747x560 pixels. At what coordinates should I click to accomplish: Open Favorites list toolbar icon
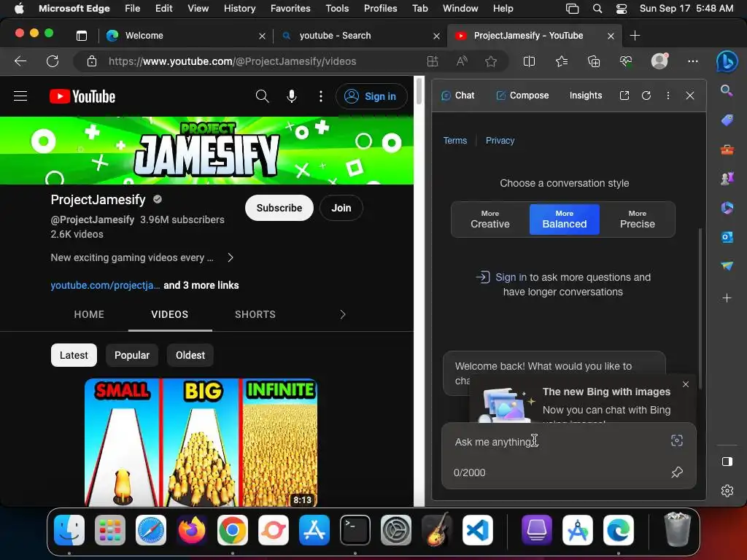point(562,61)
